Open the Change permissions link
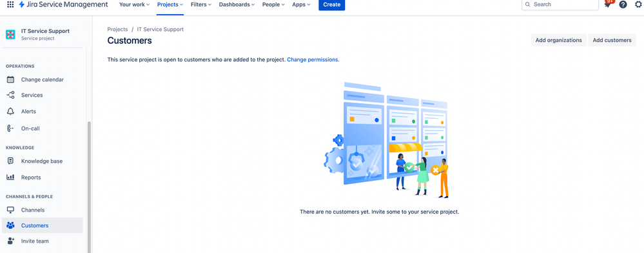 (313, 59)
